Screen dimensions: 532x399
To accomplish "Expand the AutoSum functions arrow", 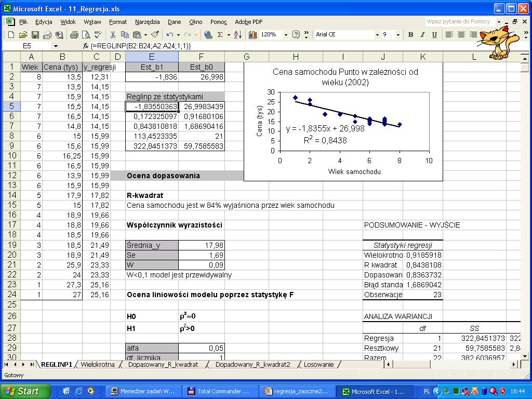I will click(229, 35).
